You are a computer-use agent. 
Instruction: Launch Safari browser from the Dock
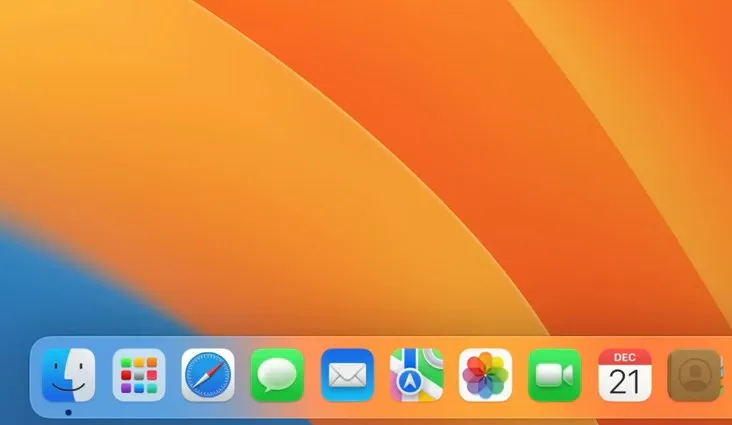pos(208,375)
